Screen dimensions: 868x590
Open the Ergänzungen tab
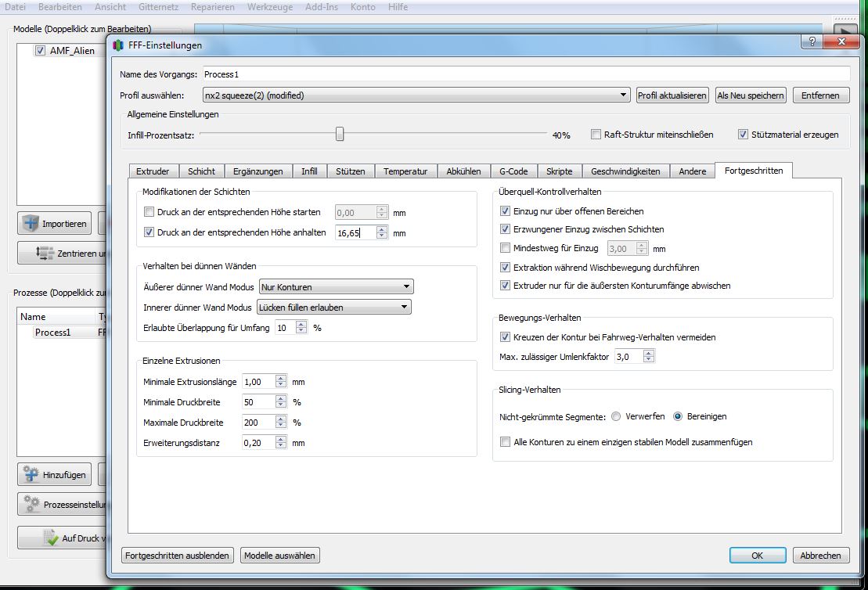click(258, 171)
